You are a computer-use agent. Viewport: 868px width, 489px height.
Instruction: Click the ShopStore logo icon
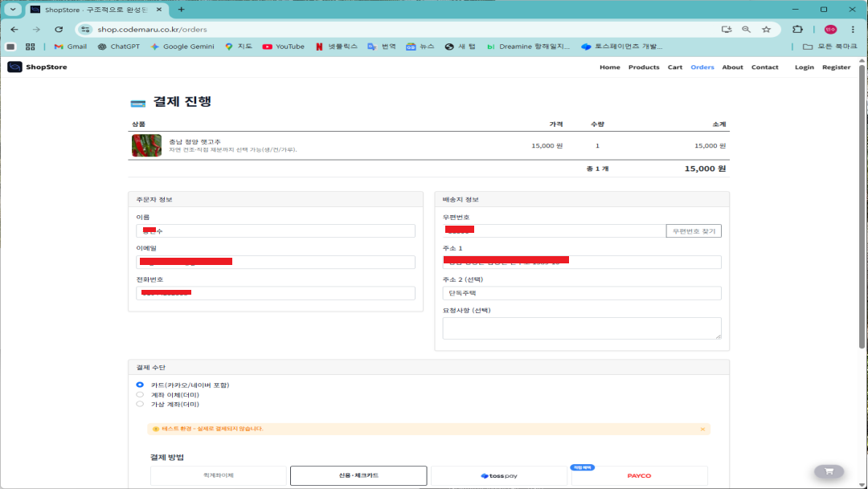tap(14, 67)
